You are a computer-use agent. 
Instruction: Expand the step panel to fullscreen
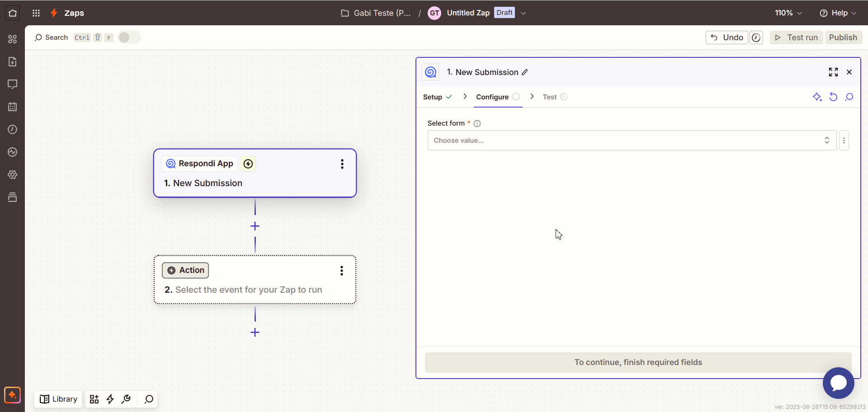click(x=833, y=72)
